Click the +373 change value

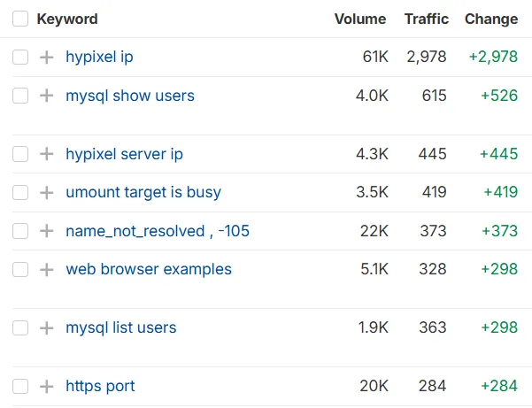click(500, 231)
